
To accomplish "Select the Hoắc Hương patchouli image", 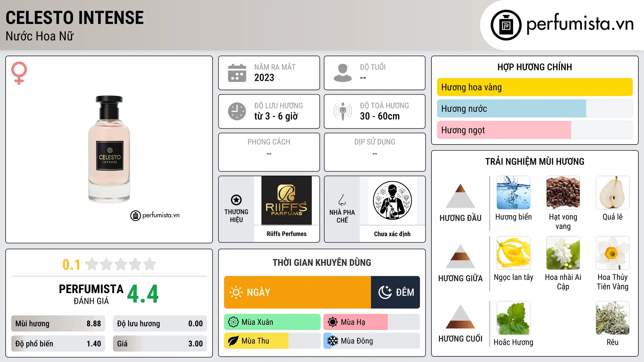I will (514, 318).
